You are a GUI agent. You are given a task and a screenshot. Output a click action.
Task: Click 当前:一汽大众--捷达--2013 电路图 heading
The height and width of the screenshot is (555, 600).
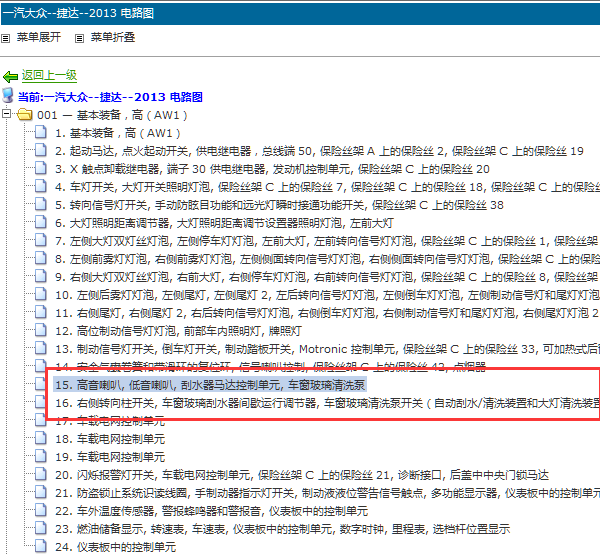pos(110,97)
